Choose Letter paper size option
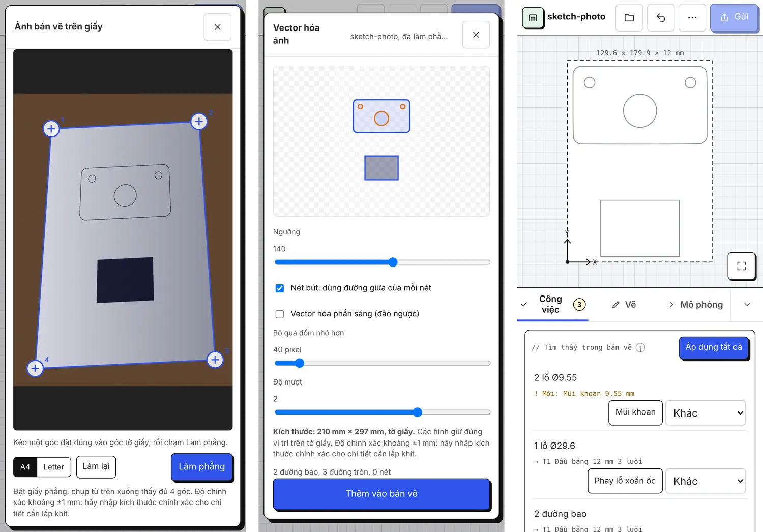This screenshot has width=763, height=532. click(x=54, y=467)
